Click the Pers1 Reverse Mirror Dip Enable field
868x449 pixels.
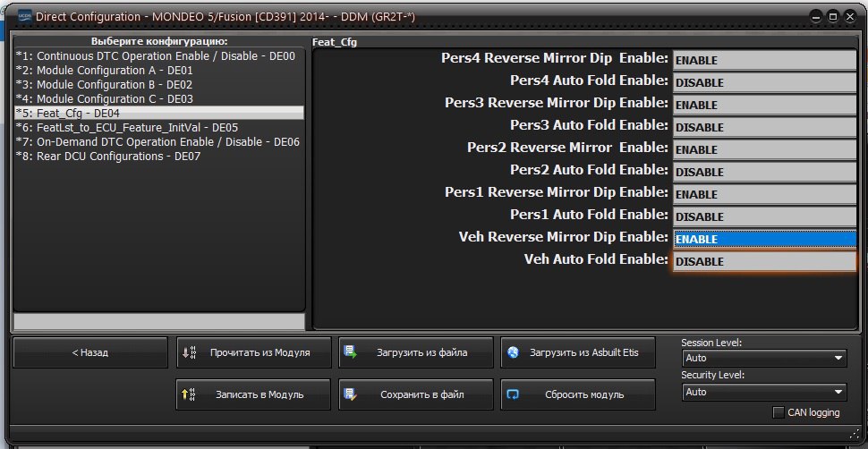[763, 194]
